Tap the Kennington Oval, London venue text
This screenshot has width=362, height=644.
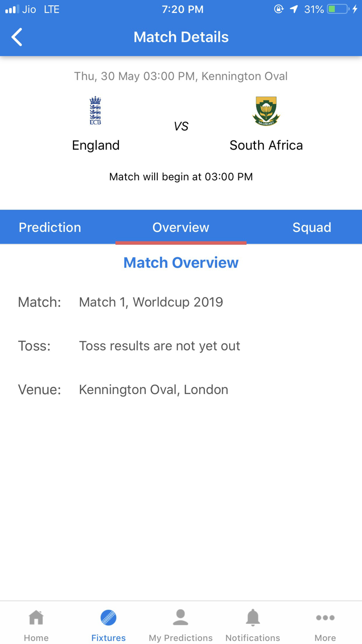[x=153, y=389]
